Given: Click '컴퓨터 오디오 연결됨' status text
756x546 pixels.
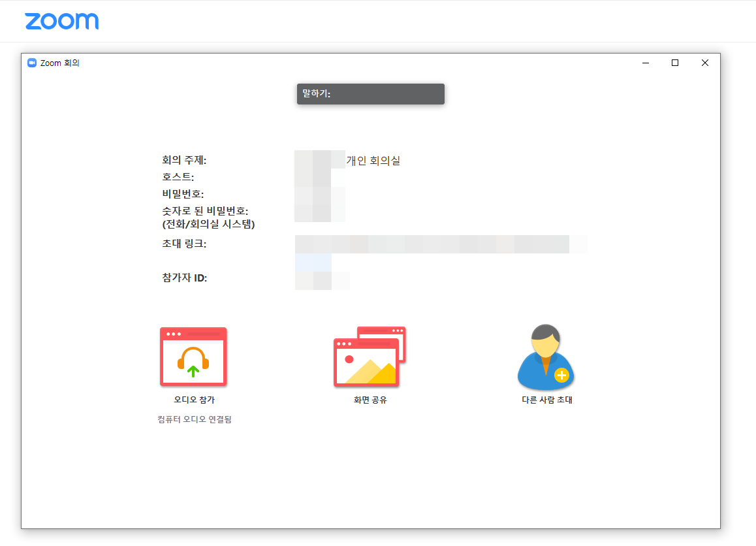Looking at the screenshot, I should [x=195, y=419].
